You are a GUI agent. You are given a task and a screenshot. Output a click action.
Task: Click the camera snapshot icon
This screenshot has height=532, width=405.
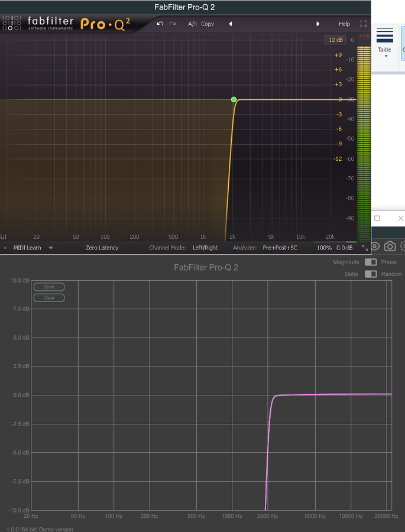[390, 246]
